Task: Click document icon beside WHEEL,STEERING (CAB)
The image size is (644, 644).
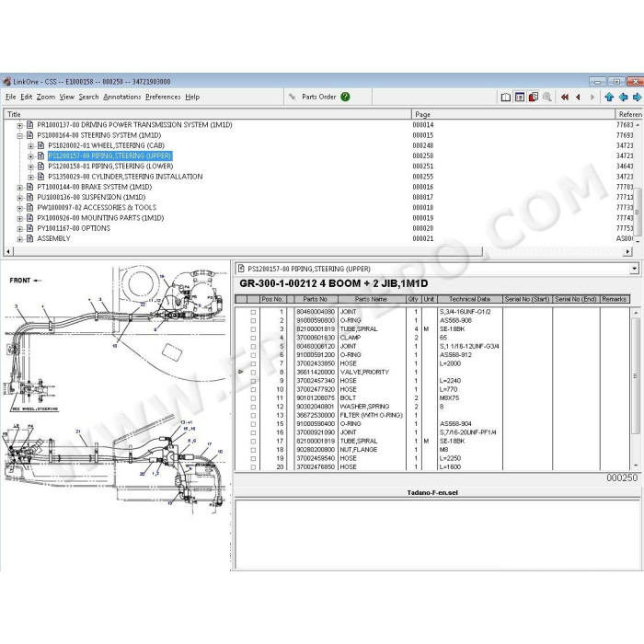Action: coord(40,145)
